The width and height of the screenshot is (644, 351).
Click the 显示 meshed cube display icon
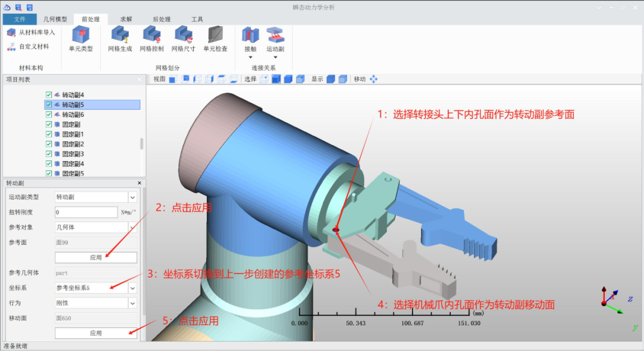[x=342, y=79]
